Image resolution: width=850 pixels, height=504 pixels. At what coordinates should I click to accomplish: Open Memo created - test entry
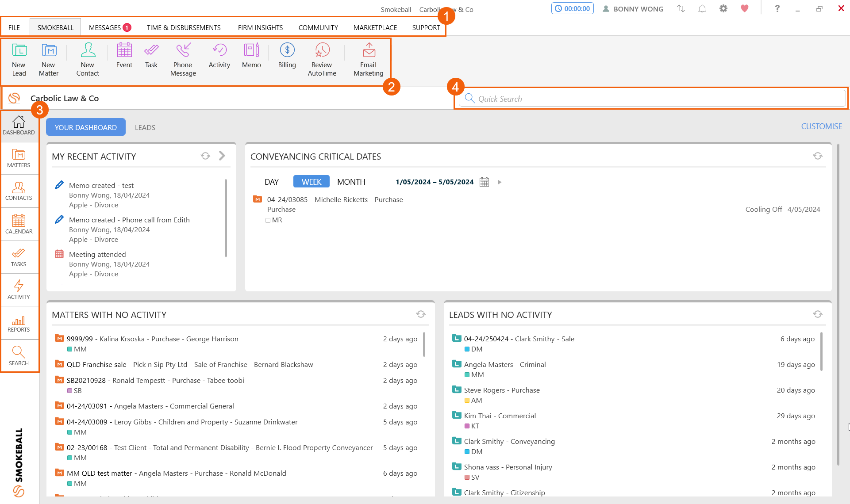point(101,186)
